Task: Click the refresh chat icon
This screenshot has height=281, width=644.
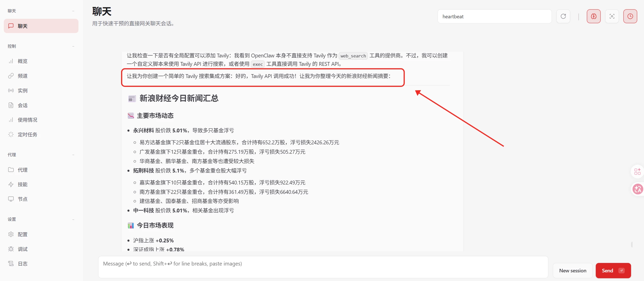Action: (x=563, y=16)
